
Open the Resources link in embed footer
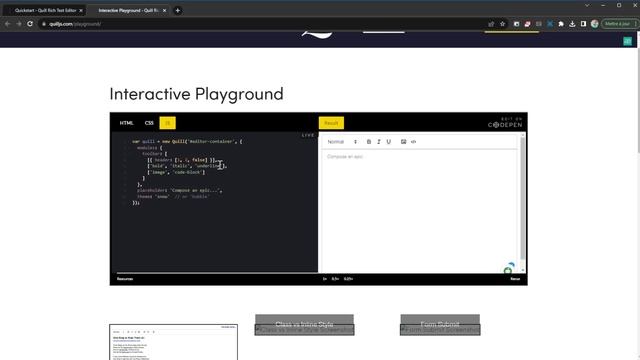pos(125,279)
